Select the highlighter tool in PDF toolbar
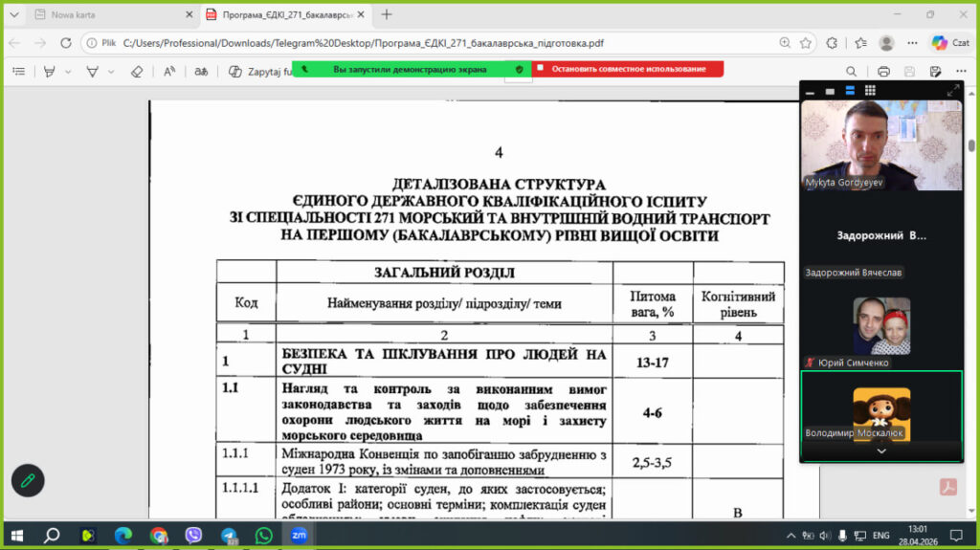The height and width of the screenshot is (550, 980). (x=50, y=71)
